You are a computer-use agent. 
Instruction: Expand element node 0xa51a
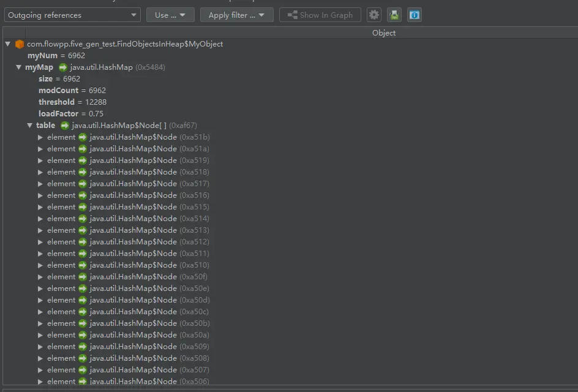(x=40, y=149)
